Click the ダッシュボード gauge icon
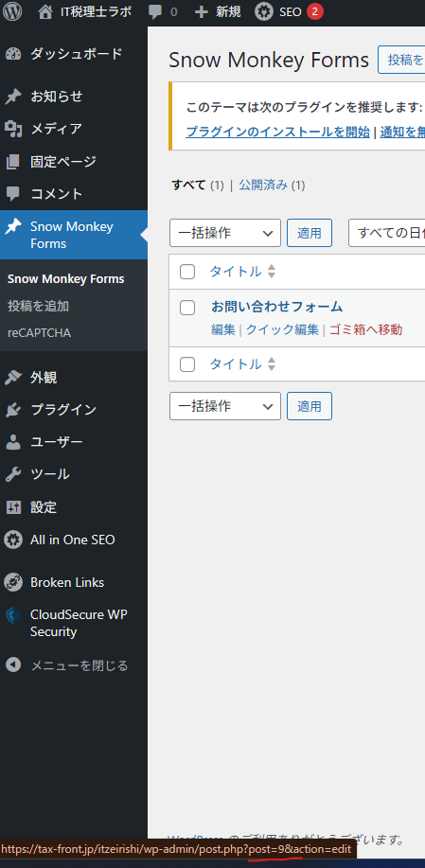 point(12,54)
